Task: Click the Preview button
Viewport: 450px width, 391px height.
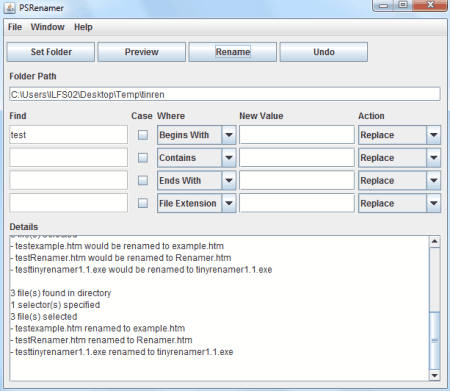Action: click(x=142, y=52)
